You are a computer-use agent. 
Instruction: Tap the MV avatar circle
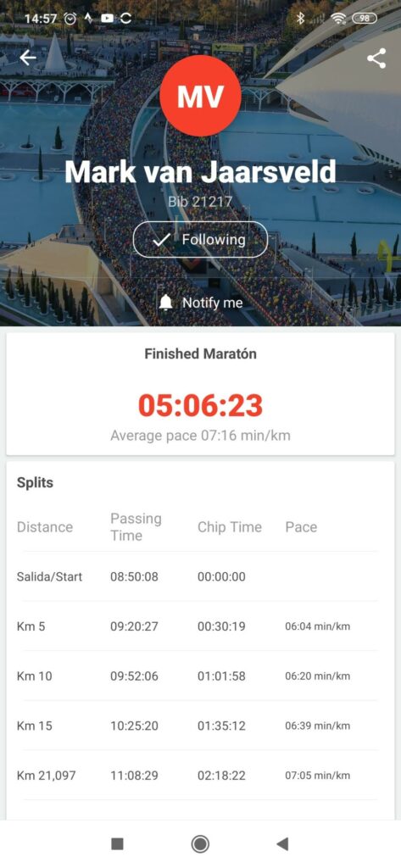click(x=200, y=96)
